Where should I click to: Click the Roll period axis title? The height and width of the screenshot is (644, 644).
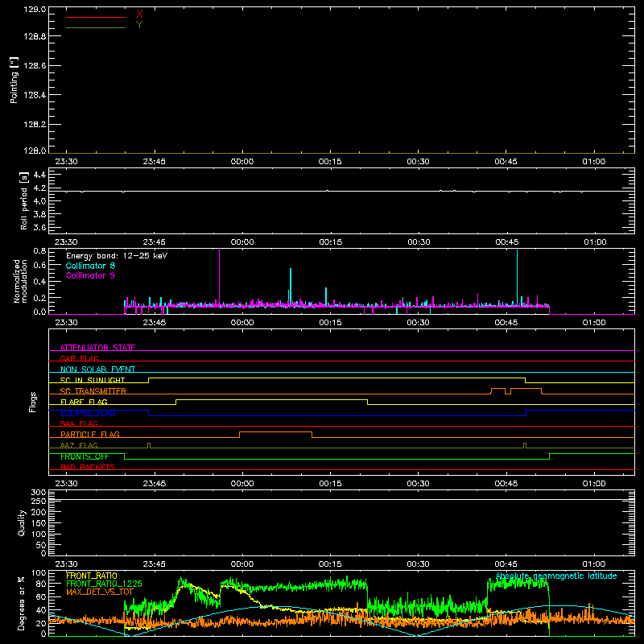pyautogui.click(x=24, y=200)
